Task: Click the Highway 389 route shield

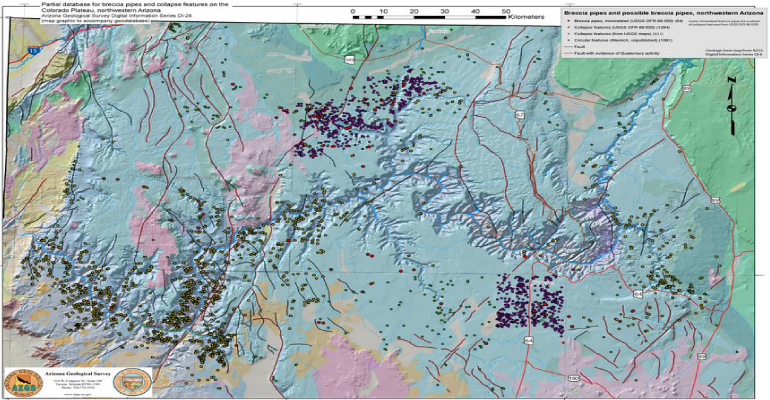Action: tap(349, 60)
